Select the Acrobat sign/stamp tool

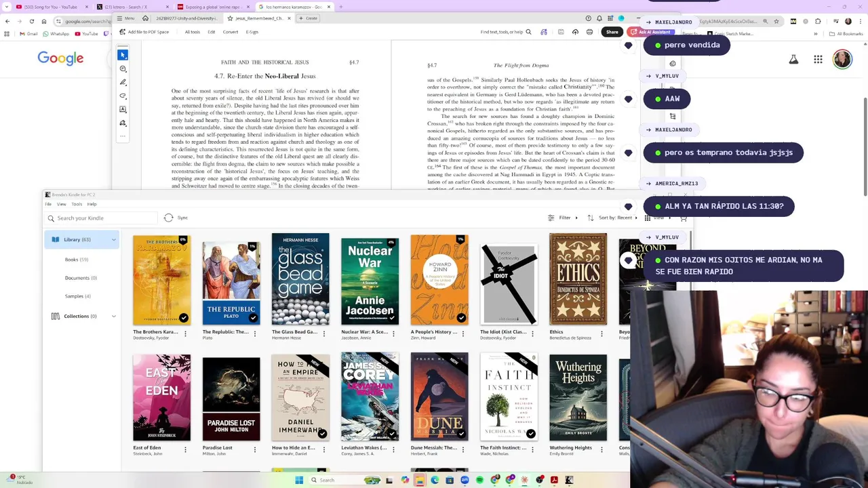coord(123,123)
